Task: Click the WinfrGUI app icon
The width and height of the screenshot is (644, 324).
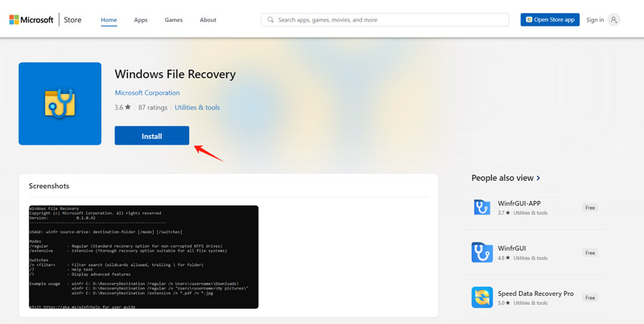Action: click(x=481, y=252)
